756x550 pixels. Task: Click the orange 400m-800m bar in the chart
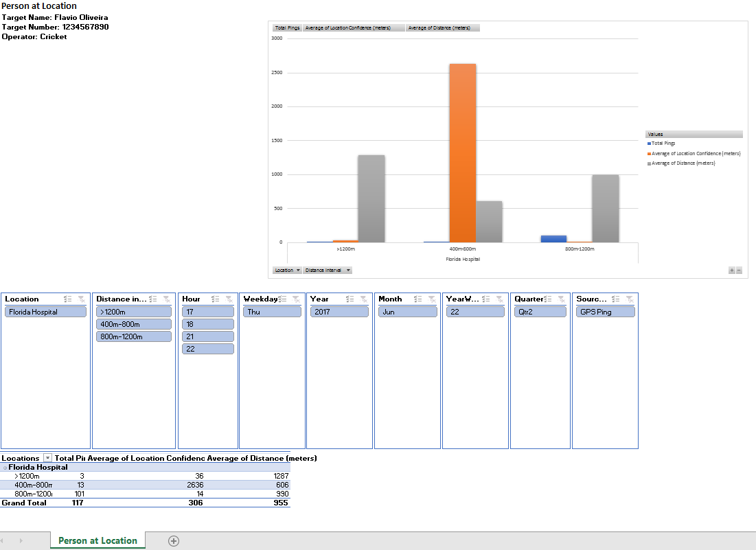(x=462, y=152)
